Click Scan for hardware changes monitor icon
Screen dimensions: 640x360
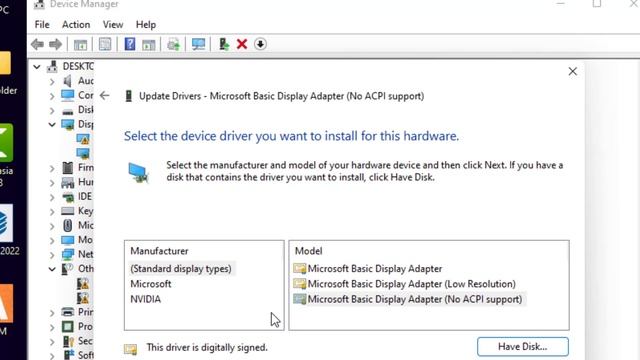[198, 44]
